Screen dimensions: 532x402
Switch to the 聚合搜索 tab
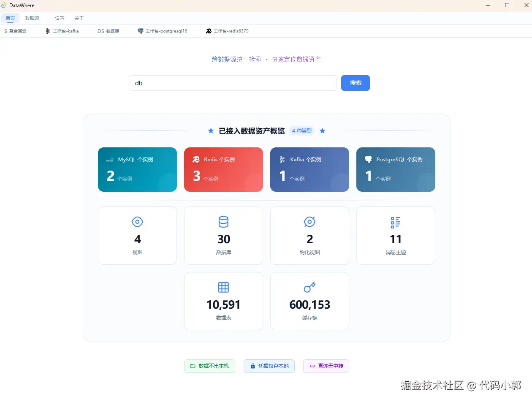point(15,31)
